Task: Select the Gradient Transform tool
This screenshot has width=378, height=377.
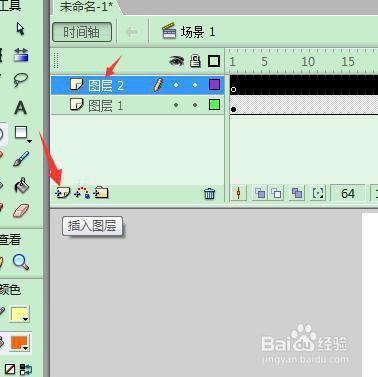Action: pyautogui.click(x=21, y=55)
